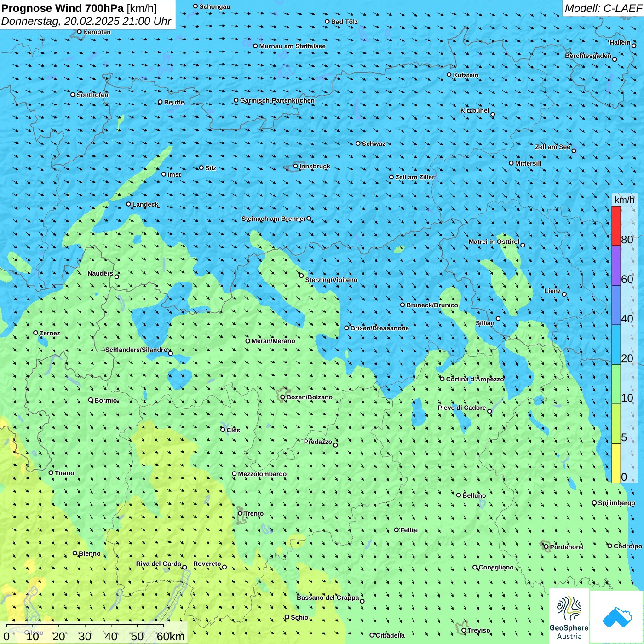Click the Sterzing/Vipiteno label
The image size is (644, 644).
pyautogui.click(x=332, y=280)
